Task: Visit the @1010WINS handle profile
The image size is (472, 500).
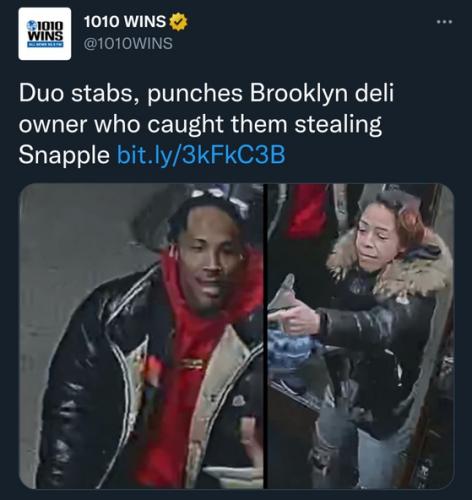Action: tap(128, 44)
